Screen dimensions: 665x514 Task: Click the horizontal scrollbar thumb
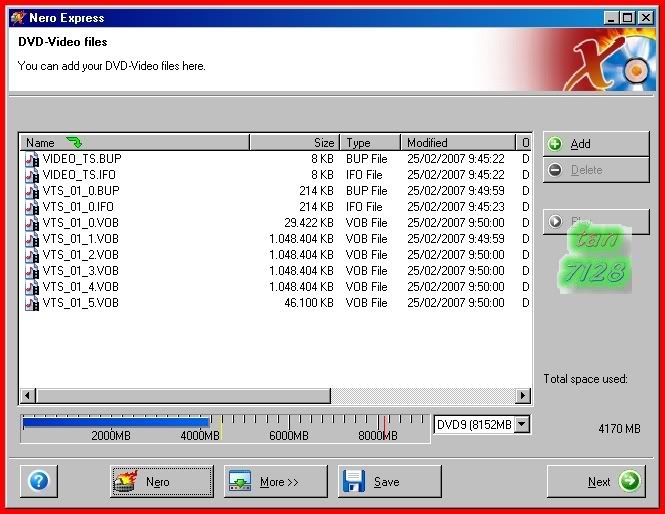(x=183, y=396)
